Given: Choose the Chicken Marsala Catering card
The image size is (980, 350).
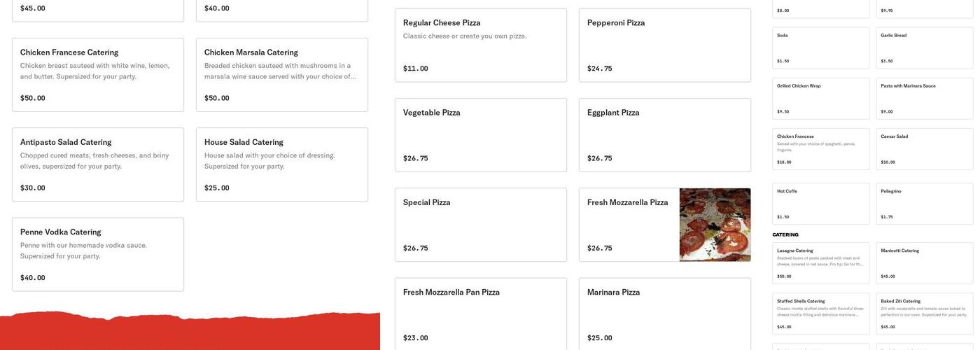Looking at the screenshot, I should [281, 75].
